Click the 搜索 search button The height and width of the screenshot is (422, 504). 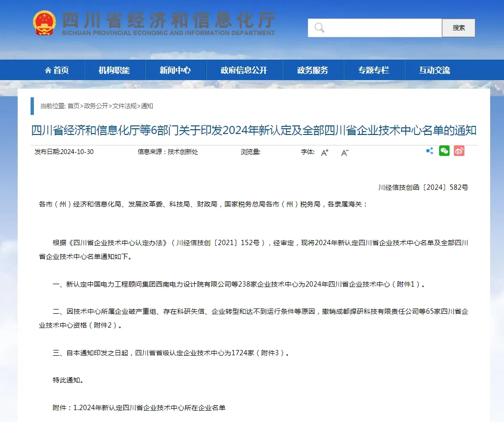[x=459, y=28]
